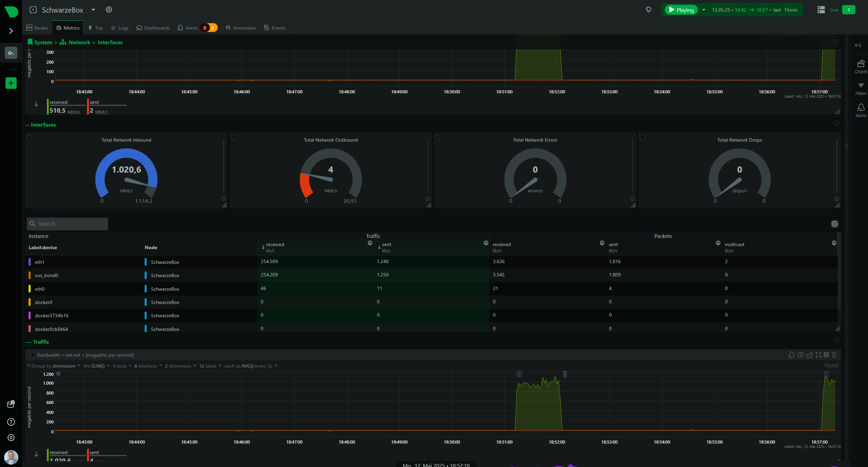Click the eth1 blue color swatch
868x467 pixels.
click(x=30, y=262)
